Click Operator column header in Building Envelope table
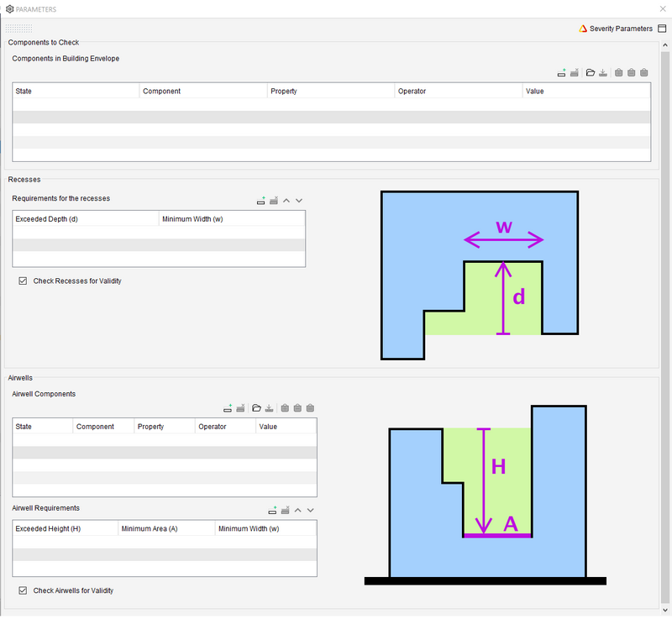The width and height of the screenshot is (672, 619). 458,91
